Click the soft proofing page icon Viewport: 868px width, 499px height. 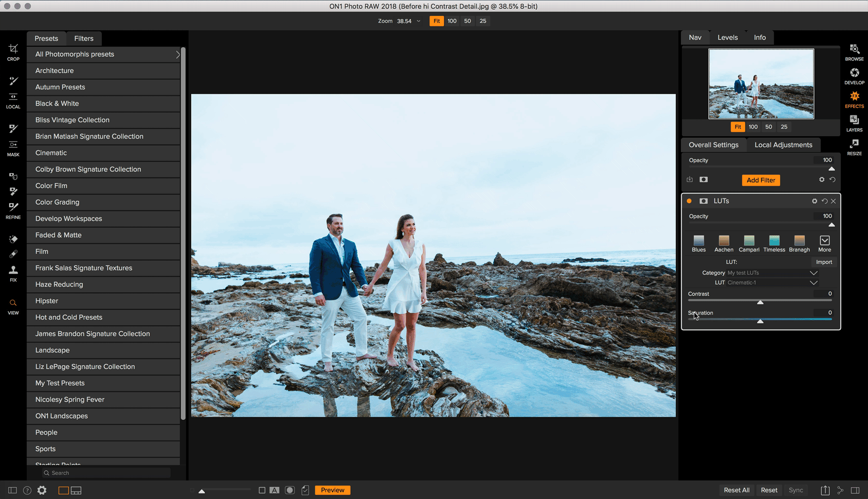coord(305,490)
